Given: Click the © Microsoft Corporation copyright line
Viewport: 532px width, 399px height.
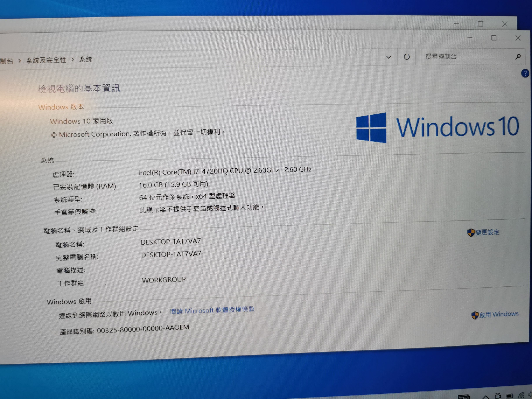Looking at the screenshot, I should (138, 133).
